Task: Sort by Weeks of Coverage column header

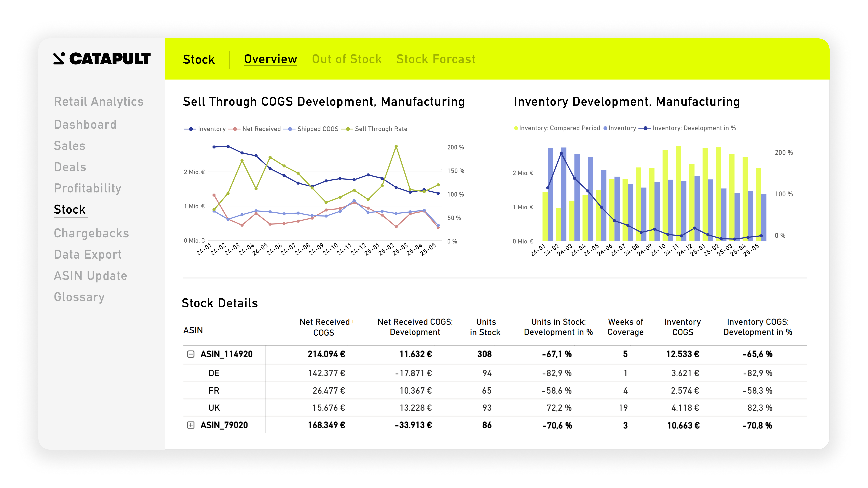Action: click(625, 327)
